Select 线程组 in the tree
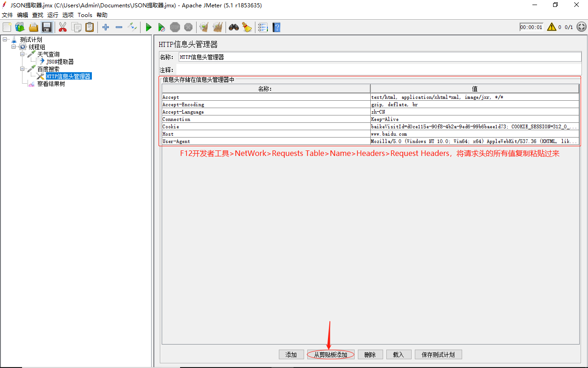The width and height of the screenshot is (588, 368). (37, 47)
